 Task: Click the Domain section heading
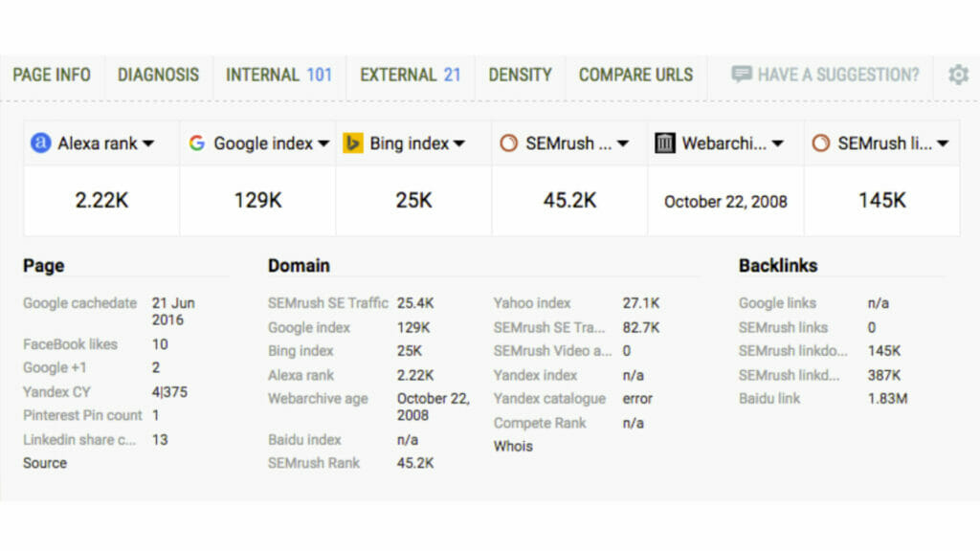click(299, 266)
